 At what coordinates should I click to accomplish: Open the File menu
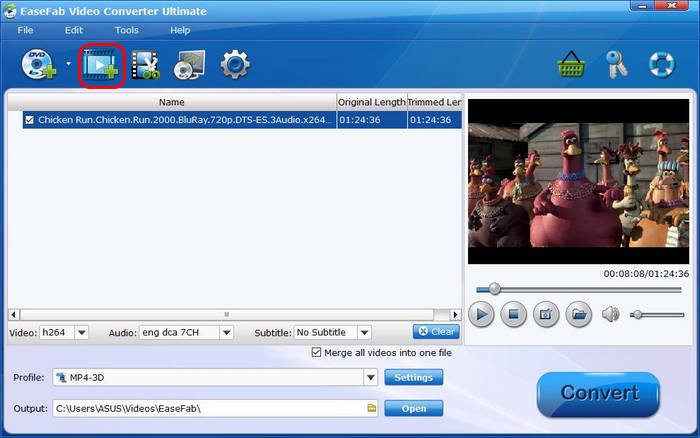tap(25, 30)
